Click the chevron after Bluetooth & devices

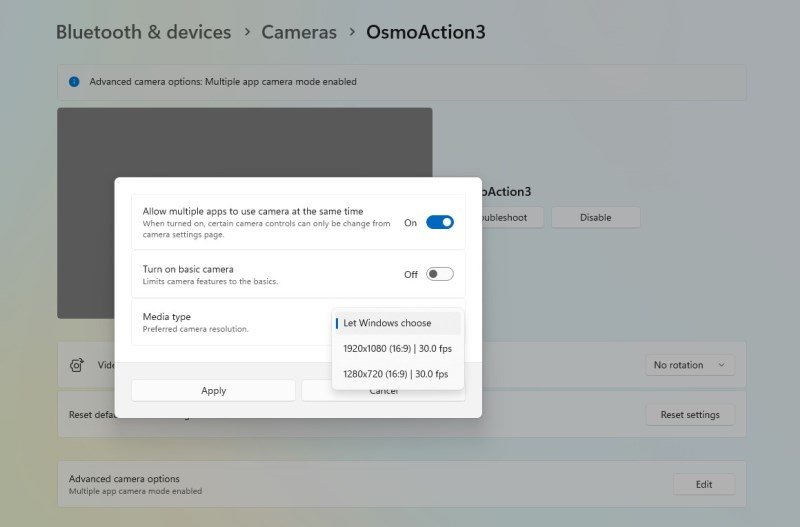tap(247, 32)
